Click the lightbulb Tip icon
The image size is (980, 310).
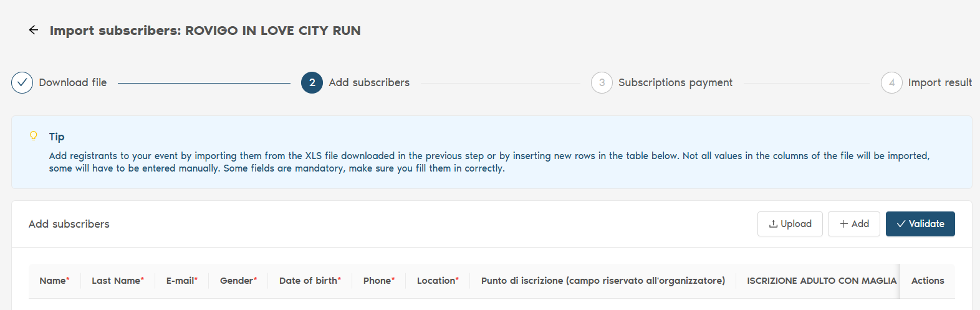[34, 136]
